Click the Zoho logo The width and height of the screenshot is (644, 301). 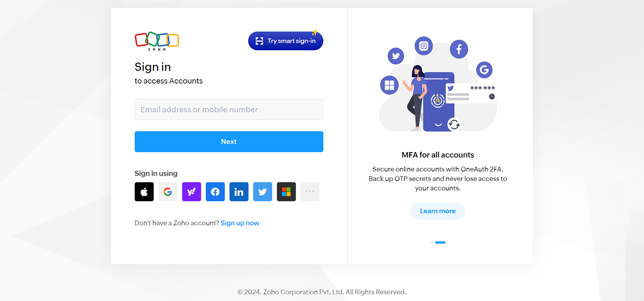pos(157,41)
